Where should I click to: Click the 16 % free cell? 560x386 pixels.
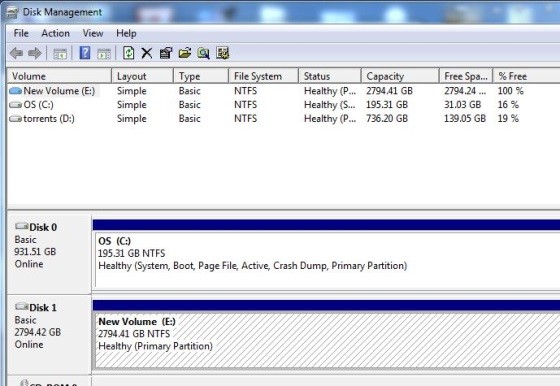click(508, 105)
